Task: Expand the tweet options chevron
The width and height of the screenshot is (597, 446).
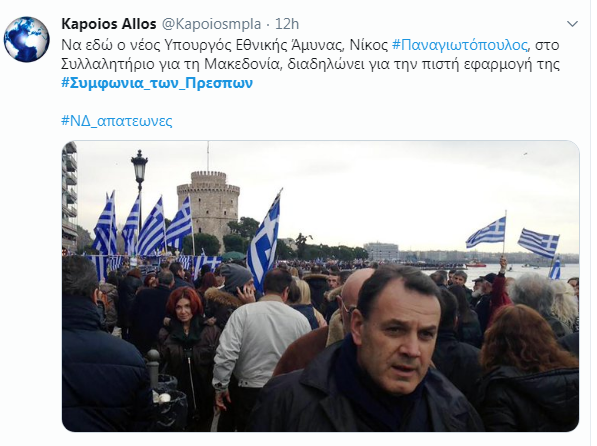Action: pyautogui.click(x=572, y=24)
